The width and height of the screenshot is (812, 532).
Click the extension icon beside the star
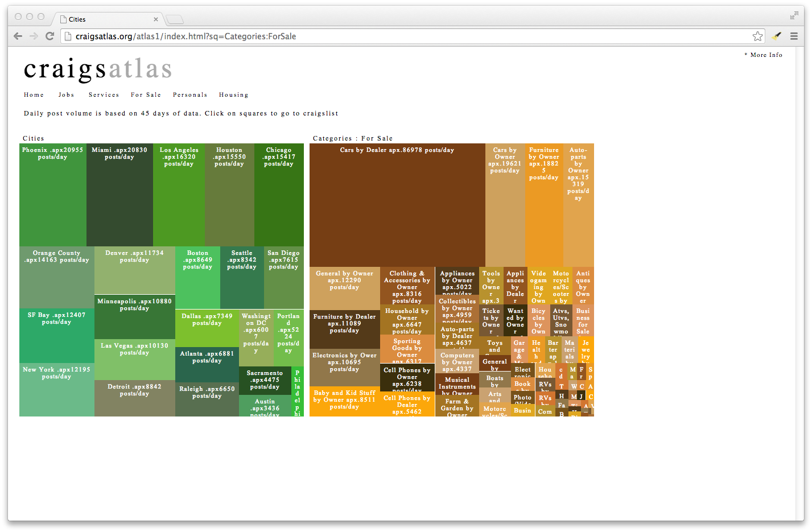coord(777,36)
